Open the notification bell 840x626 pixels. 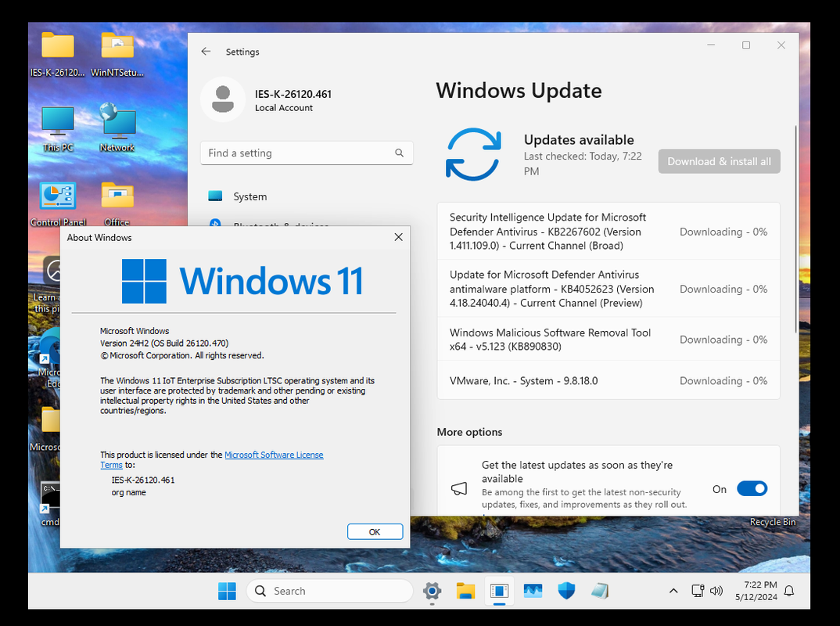point(789,591)
